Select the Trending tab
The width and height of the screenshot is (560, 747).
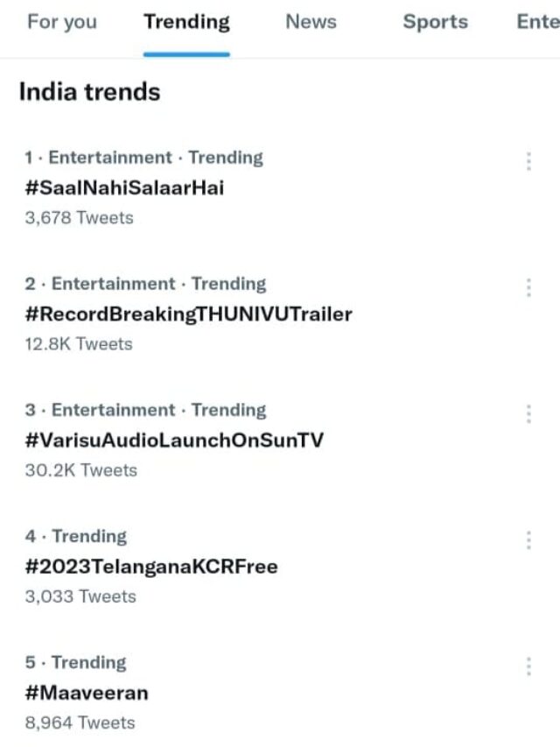click(x=185, y=23)
